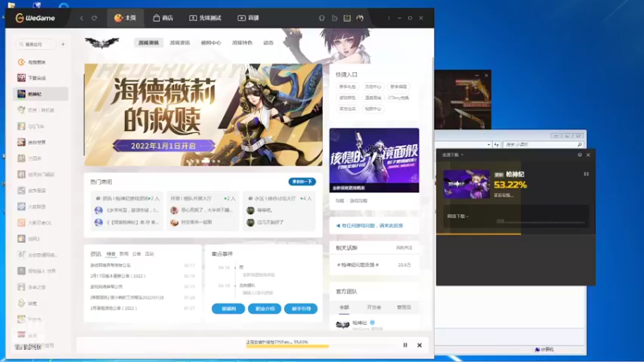Cancel the install with bottom X

[x=419, y=345]
